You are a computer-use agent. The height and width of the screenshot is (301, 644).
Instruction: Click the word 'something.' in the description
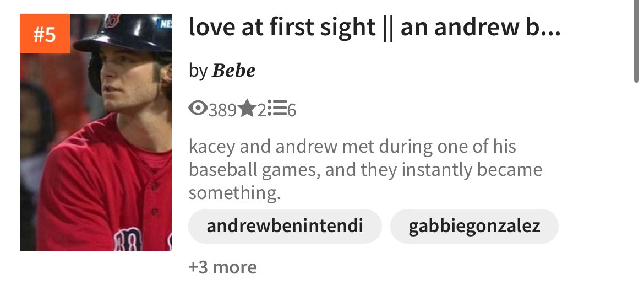pyautogui.click(x=234, y=192)
